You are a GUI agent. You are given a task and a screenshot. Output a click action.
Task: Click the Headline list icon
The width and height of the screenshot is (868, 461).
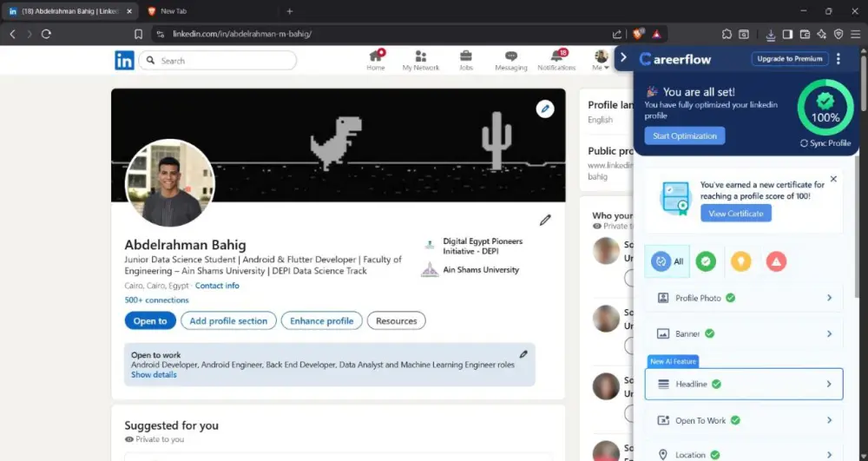tap(663, 384)
